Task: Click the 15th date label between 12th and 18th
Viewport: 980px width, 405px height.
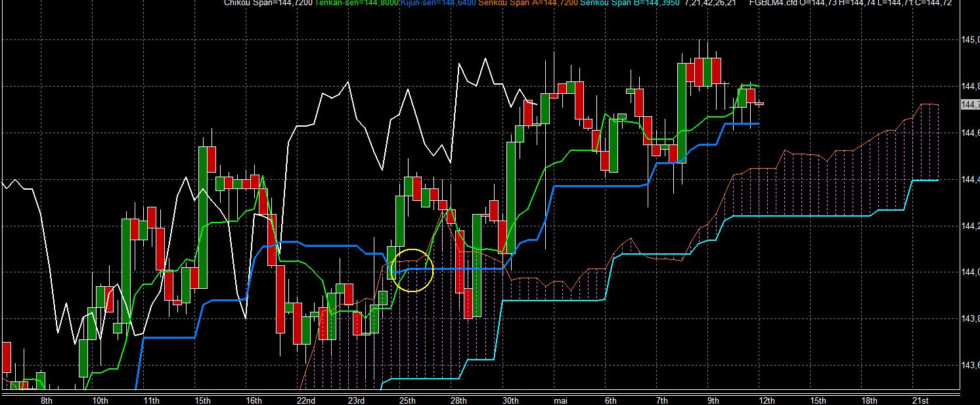Action: point(818,400)
